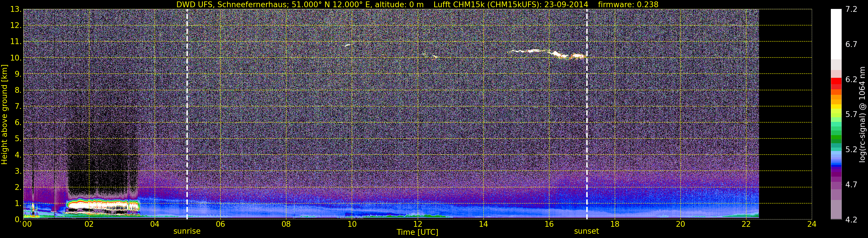
Task: Click height axis tick label '3.'
Action: [x=18, y=171]
